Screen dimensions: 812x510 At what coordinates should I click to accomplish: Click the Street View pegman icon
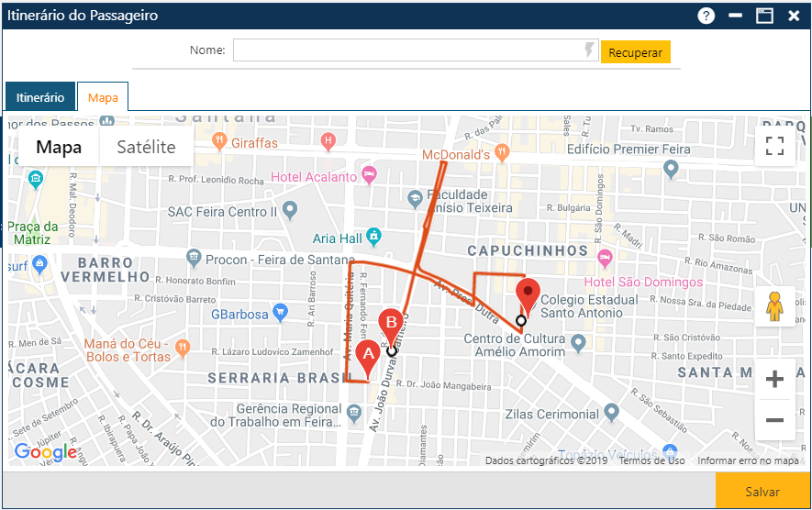[x=774, y=306]
